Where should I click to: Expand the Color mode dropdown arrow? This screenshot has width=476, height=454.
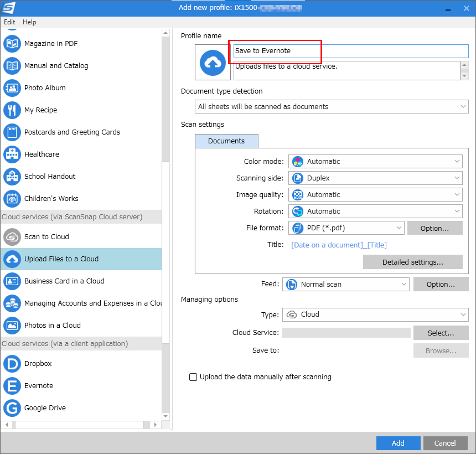457,161
